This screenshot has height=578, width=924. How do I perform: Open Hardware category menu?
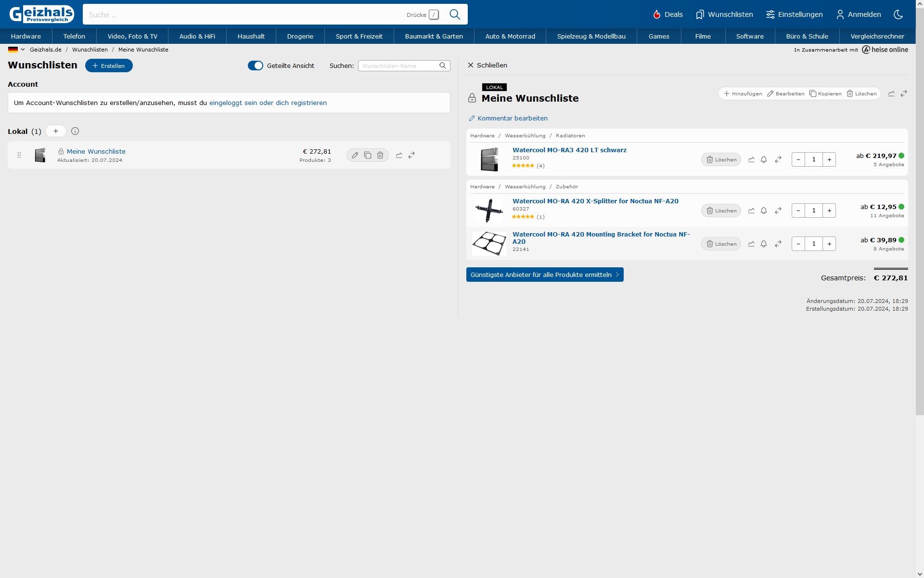(x=26, y=36)
